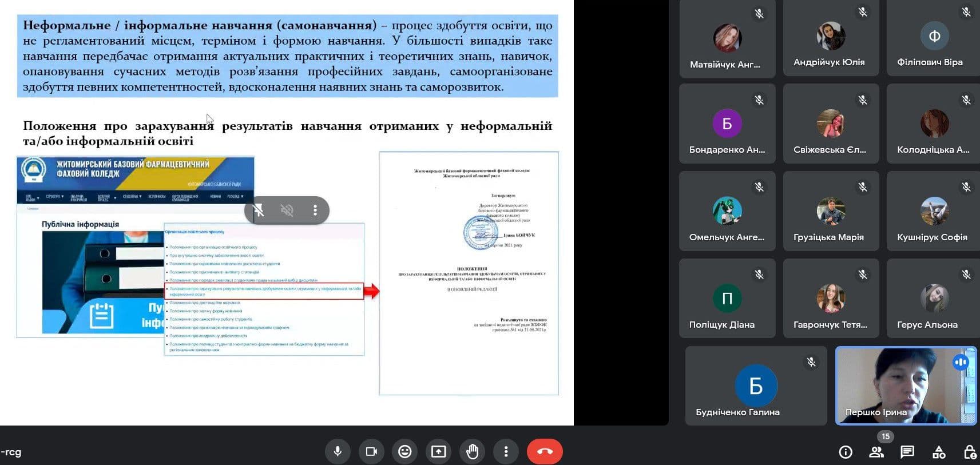Show the participants list with 15 badge

[x=876, y=452]
